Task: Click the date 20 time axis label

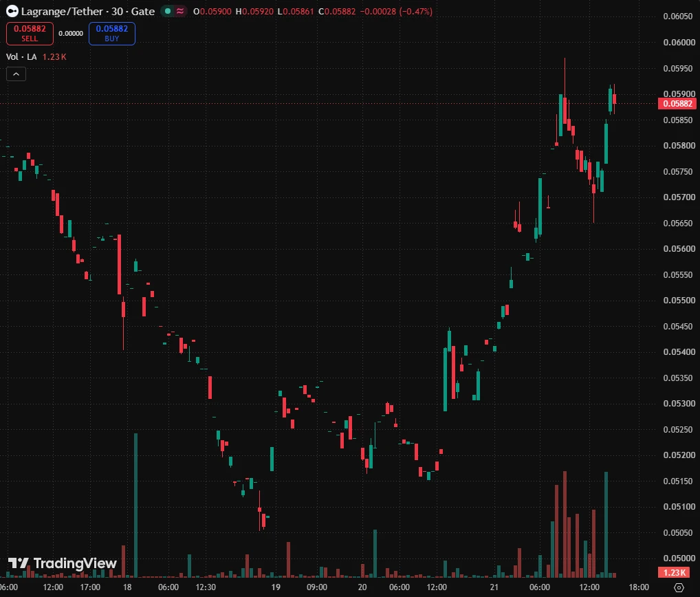Action: (362, 587)
